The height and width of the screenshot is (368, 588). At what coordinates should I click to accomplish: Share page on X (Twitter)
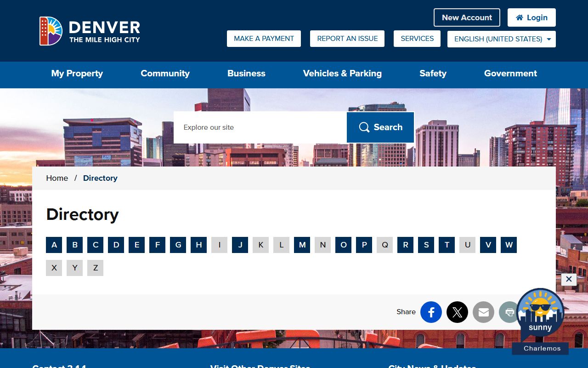tap(457, 312)
